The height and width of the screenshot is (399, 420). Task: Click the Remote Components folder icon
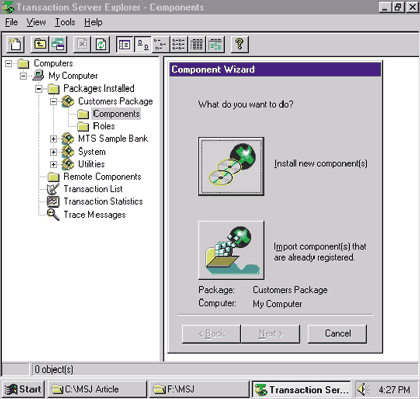coord(53,177)
